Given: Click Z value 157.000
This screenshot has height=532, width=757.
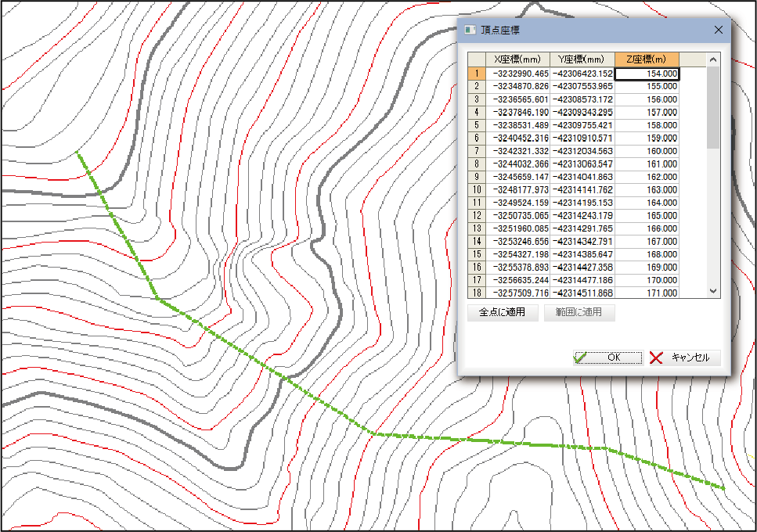Looking at the screenshot, I should (647, 113).
